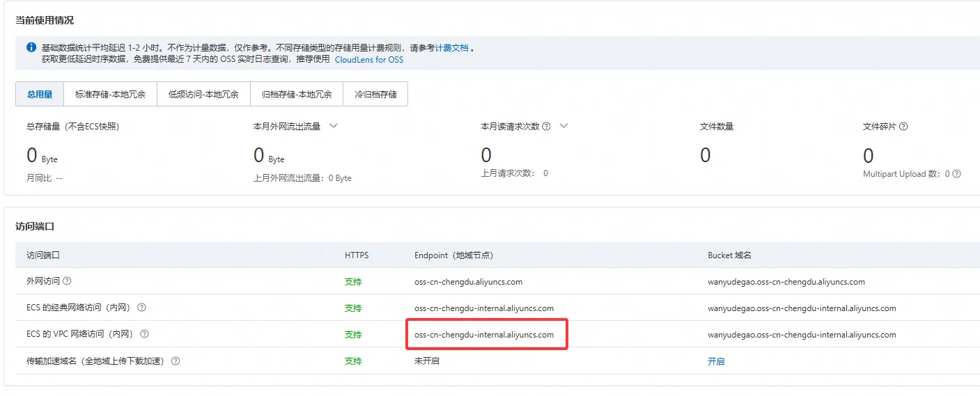Screen dimensions: 980x396
Task: Click the 外网访问 bucket domain name
Action: point(786,282)
